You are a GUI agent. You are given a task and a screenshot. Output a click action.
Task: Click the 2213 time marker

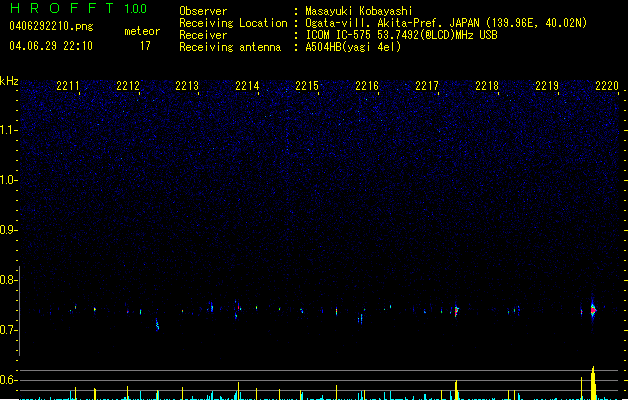(187, 86)
